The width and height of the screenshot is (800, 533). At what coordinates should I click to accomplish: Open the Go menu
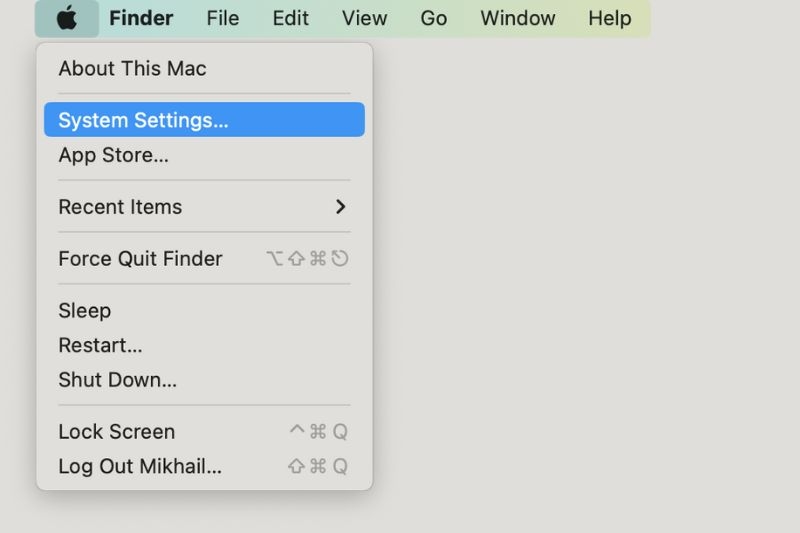tap(433, 18)
